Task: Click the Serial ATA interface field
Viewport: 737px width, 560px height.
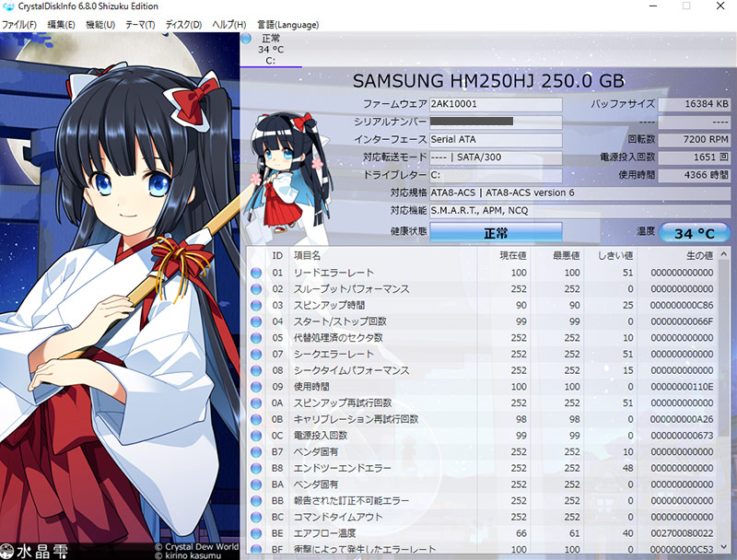Action: point(496,139)
